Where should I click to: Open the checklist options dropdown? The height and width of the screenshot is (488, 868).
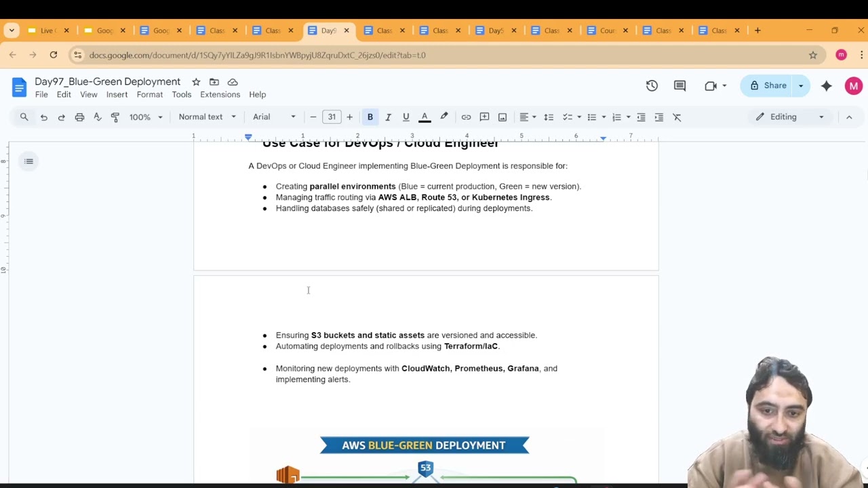coord(572,117)
